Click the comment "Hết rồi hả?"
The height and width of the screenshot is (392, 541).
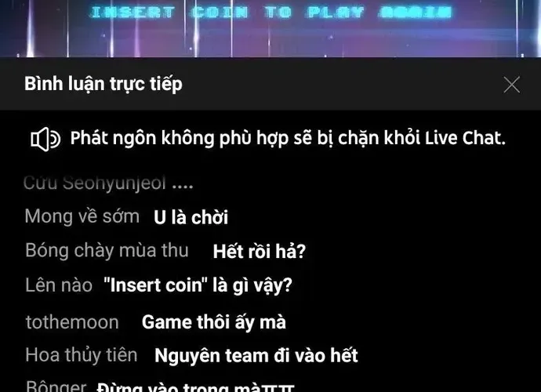(259, 251)
